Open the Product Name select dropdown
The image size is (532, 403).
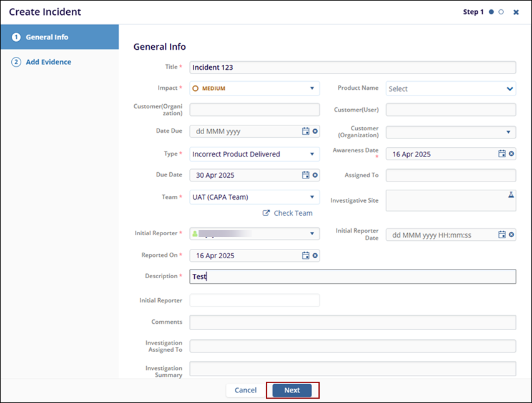[x=510, y=89]
